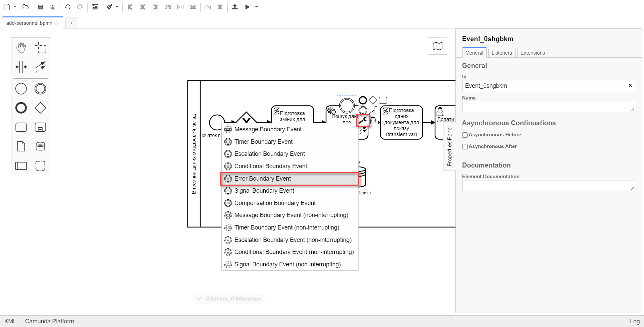Activate the global connect tool
This screenshot has height=327, width=644.
pos(40,67)
